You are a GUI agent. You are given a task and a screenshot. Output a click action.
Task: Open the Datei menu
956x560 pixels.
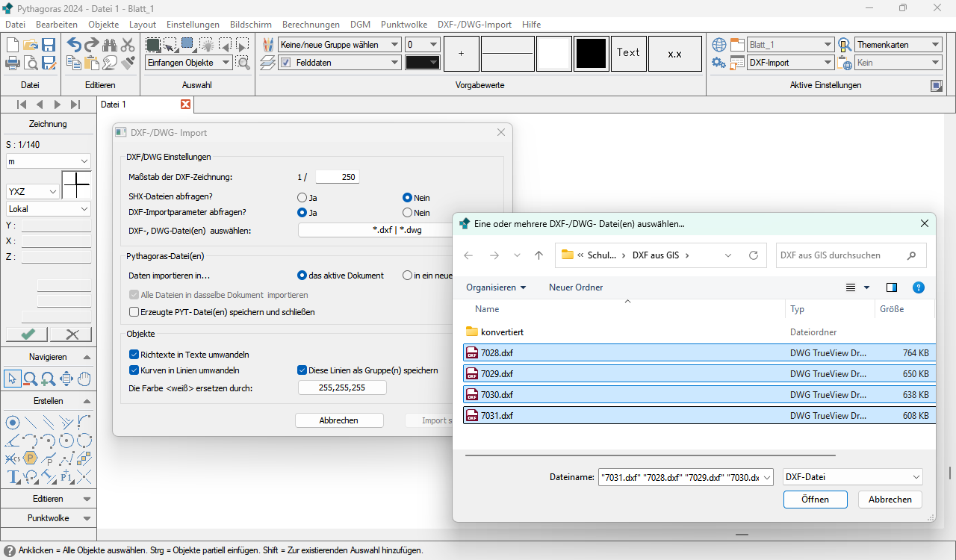click(x=16, y=25)
